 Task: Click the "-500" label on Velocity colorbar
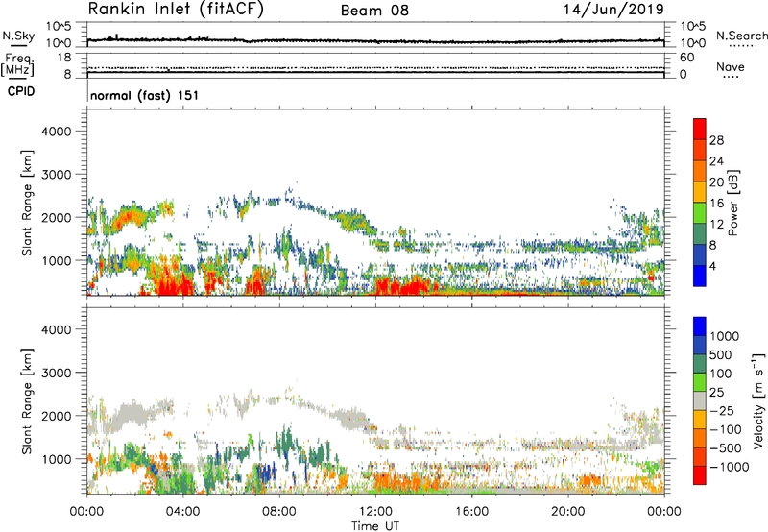tap(726, 448)
